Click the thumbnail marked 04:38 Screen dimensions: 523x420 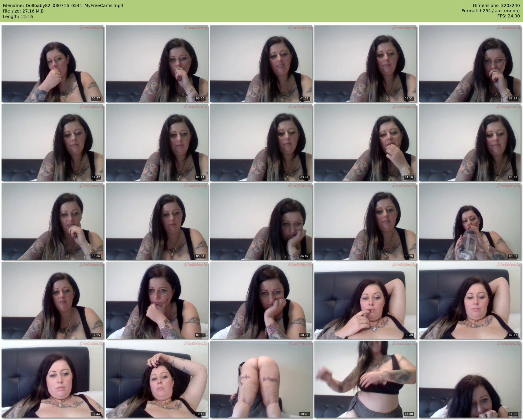click(469, 143)
